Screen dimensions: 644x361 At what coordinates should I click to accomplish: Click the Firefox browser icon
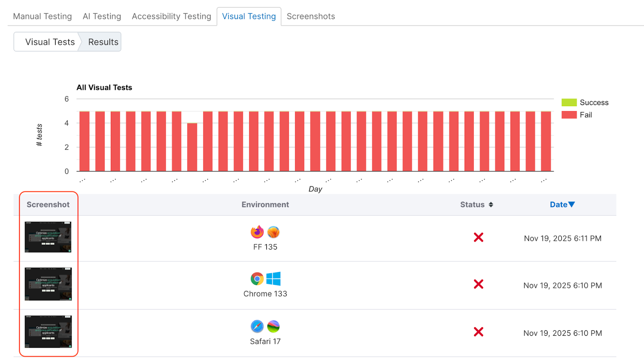pyautogui.click(x=257, y=232)
